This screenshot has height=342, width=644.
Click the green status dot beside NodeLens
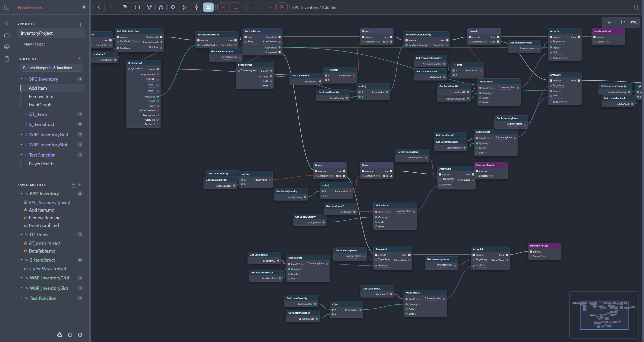pyautogui.click(x=84, y=7)
